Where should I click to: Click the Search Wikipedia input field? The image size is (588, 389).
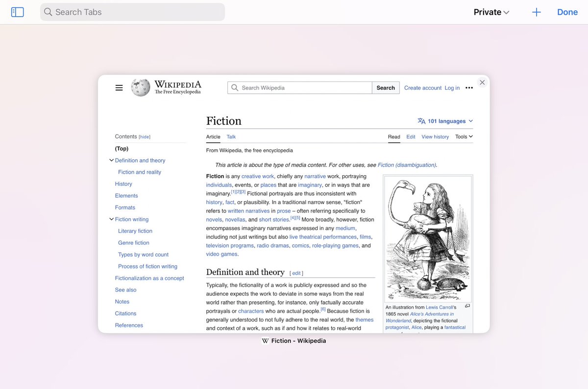300,88
